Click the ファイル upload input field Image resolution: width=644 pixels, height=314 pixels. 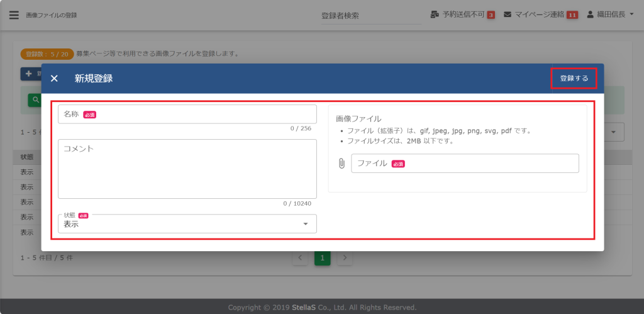tap(464, 164)
